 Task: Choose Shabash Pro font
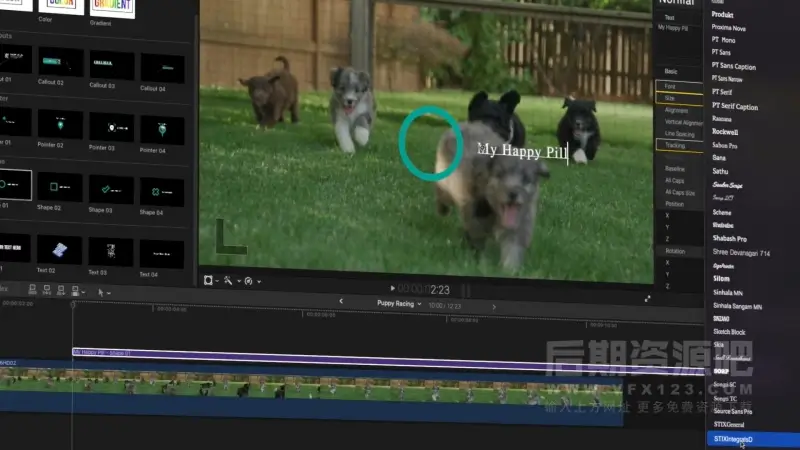pos(730,238)
